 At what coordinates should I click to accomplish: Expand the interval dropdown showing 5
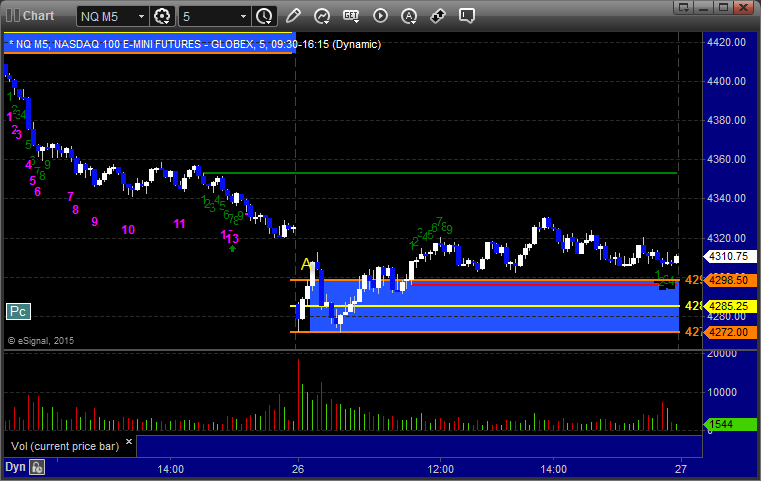pyautogui.click(x=215, y=17)
